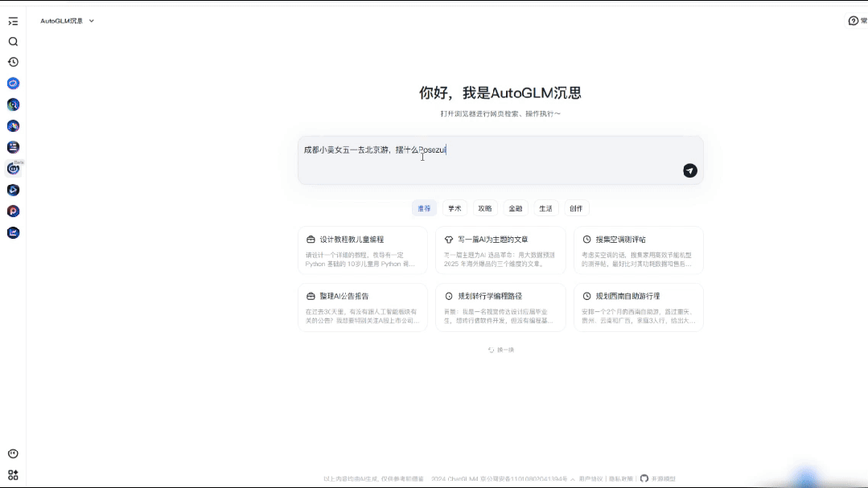Viewport: 868px width, 488px height.
Task: Click the smiley feedback icon at sidebar bottom
Action: (x=14, y=453)
